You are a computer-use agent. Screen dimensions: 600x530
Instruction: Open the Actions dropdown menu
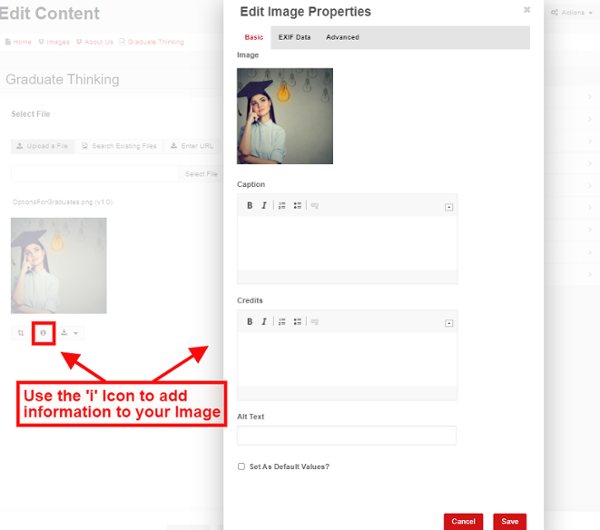572,13
